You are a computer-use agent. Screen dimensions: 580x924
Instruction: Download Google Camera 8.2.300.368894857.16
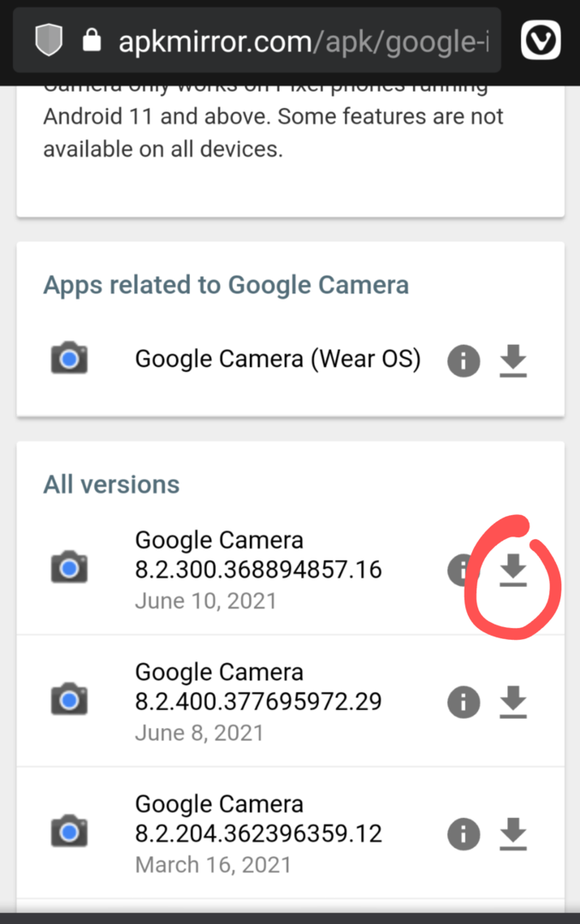pyautogui.click(x=512, y=570)
